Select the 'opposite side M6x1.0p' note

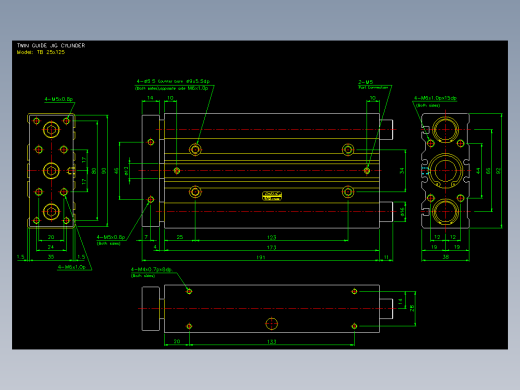click(183, 88)
